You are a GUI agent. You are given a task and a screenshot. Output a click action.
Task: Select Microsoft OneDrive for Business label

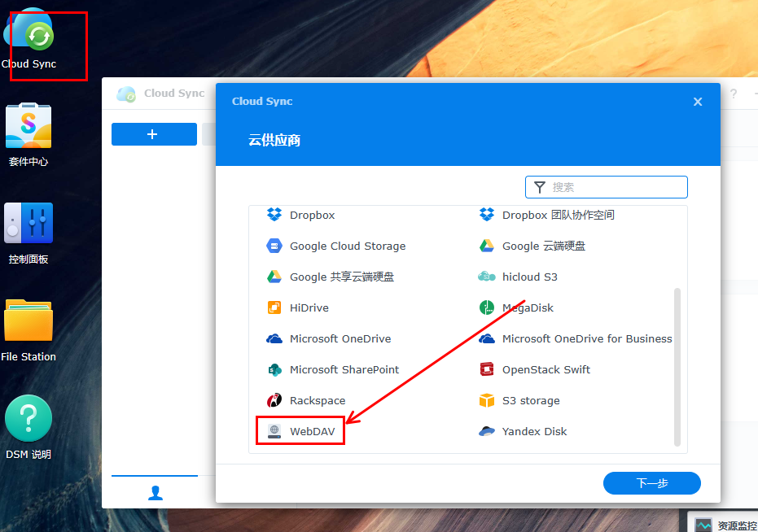point(587,338)
